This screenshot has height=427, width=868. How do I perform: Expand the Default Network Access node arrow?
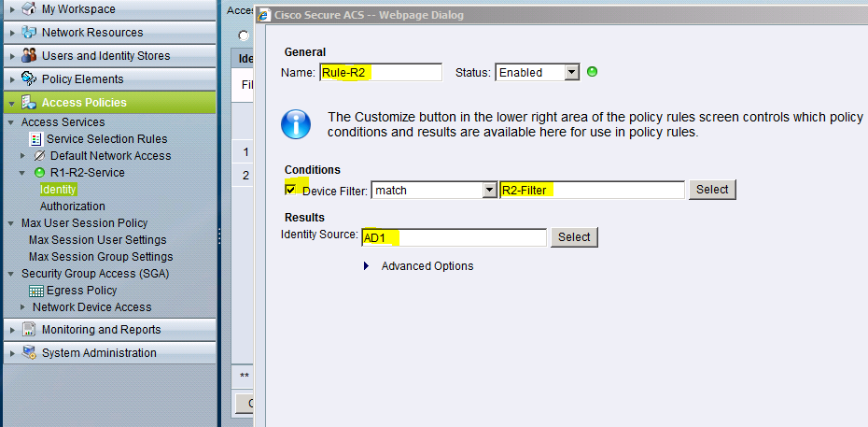pos(22,156)
